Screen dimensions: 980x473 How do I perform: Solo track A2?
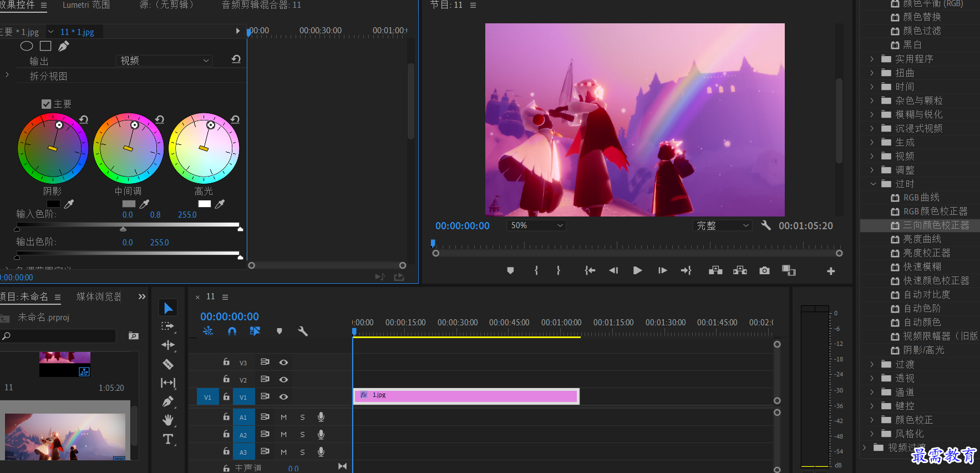pos(302,435)
